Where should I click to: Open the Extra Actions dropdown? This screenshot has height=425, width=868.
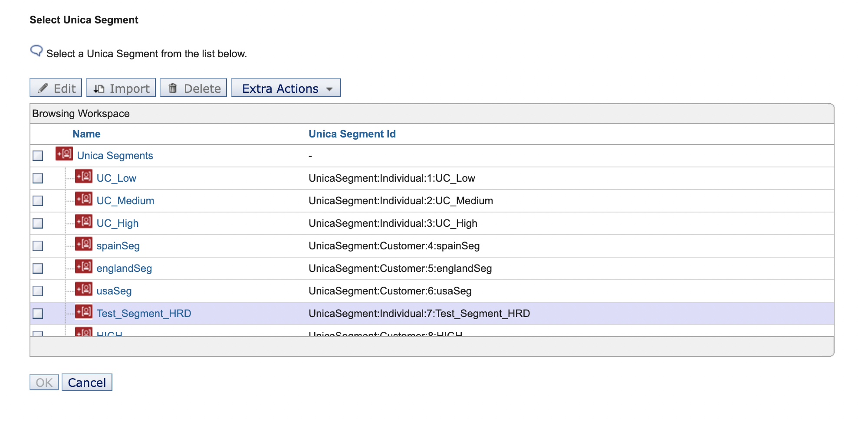click(x=286, y=88)
